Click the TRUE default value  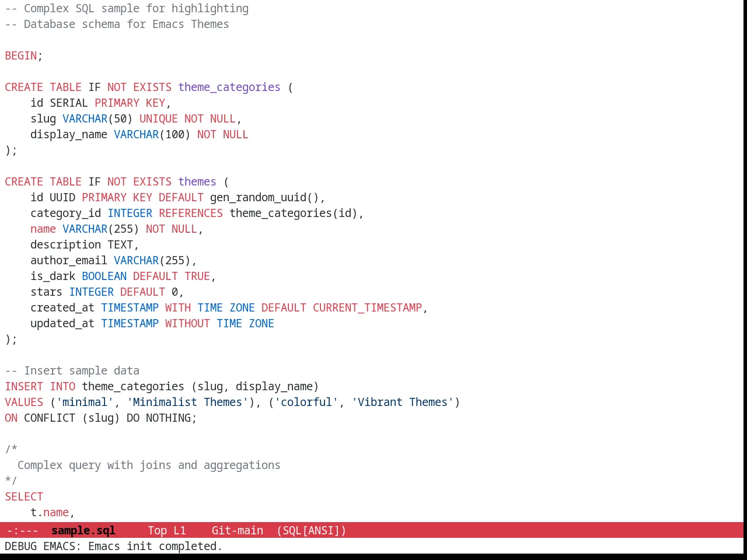click(x=197, y=276)
